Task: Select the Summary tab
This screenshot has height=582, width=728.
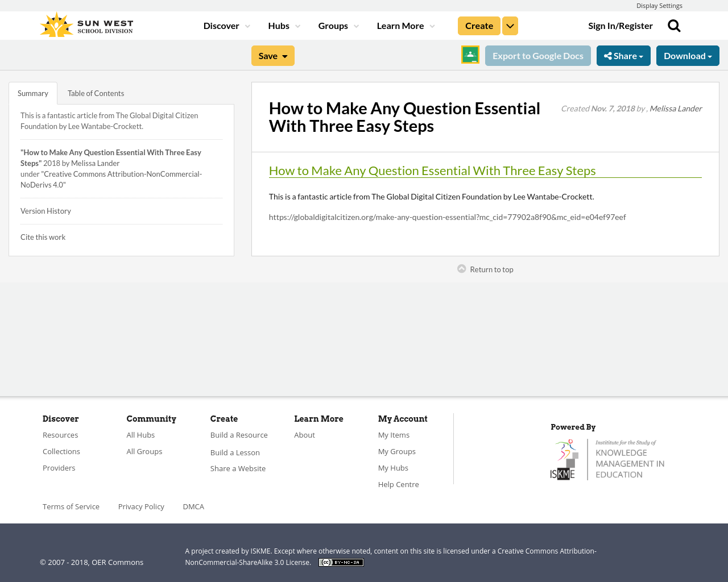Action: (32, 92)
